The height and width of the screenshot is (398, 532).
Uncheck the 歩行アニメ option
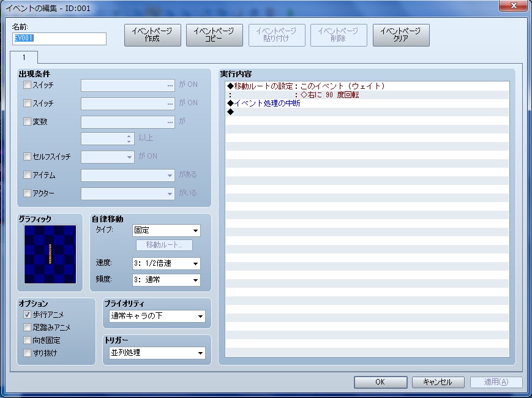27,315
